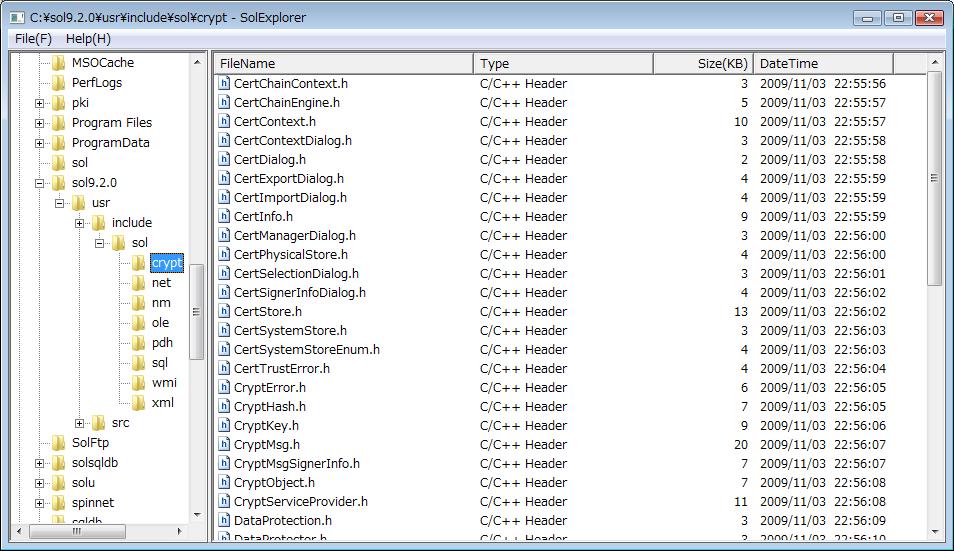Click the SolFtp folder icon
This screenshot has width=954, height=551.
coord(59,443)
